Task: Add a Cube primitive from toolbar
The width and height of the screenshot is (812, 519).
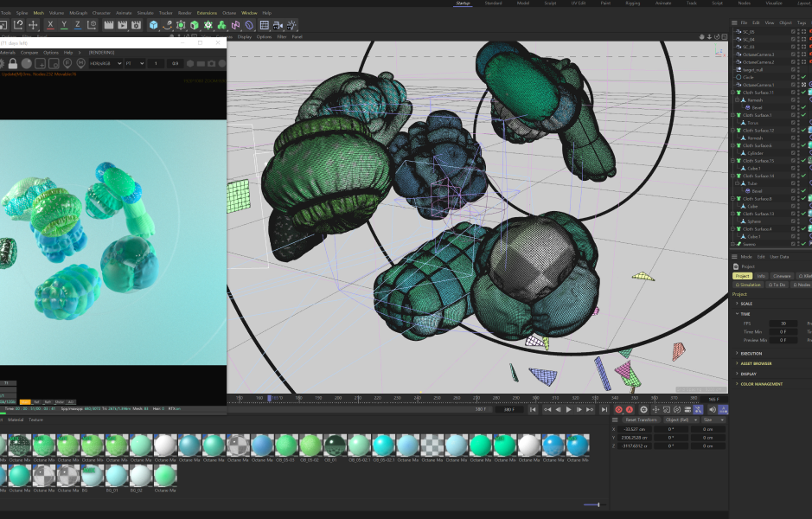Action: pos(153,25)
